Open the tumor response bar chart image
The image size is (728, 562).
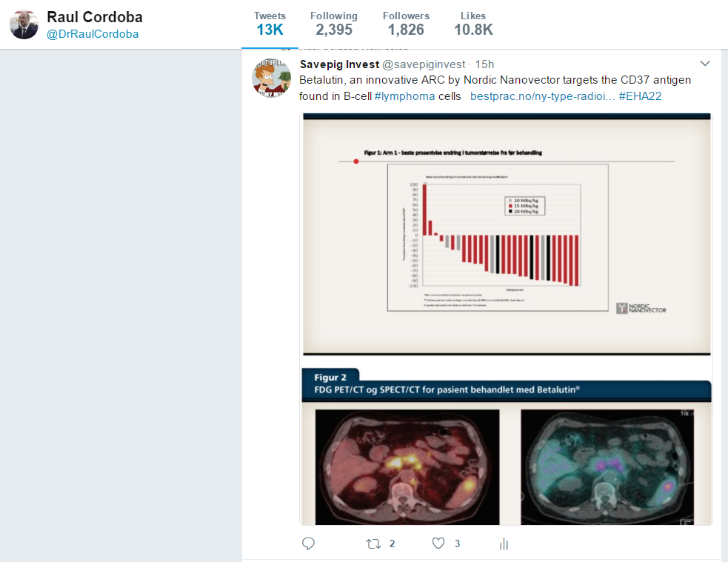[507, 235]
